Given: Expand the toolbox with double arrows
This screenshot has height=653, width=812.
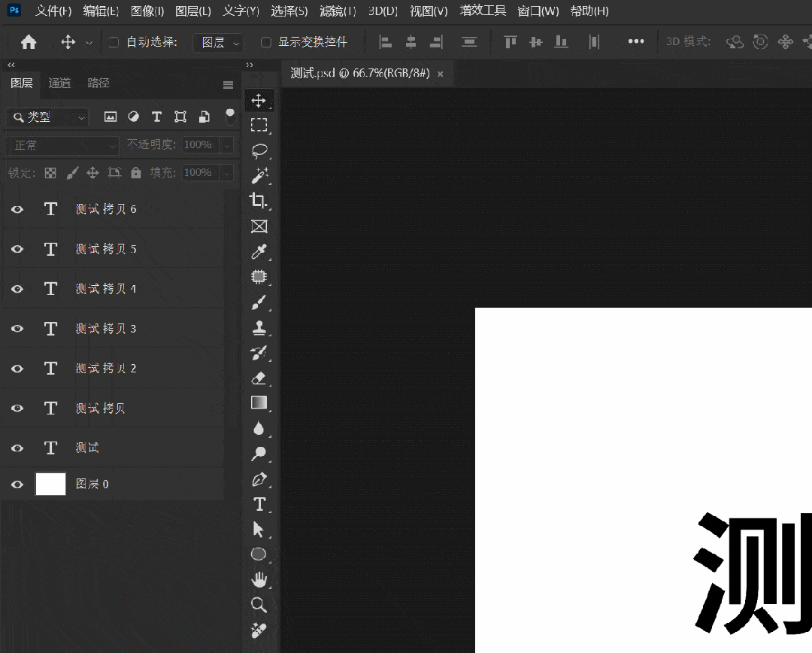Looking at the screenshot, I should pyautogui.click(x=250, y=65).
